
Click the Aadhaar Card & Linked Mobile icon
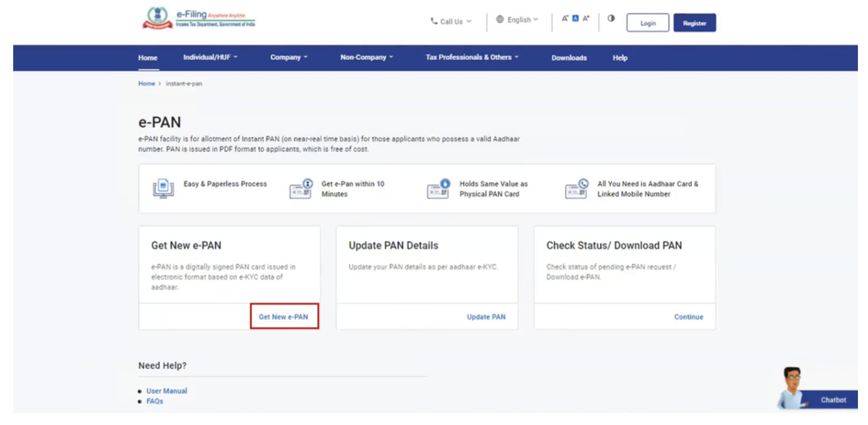point(577,188)
